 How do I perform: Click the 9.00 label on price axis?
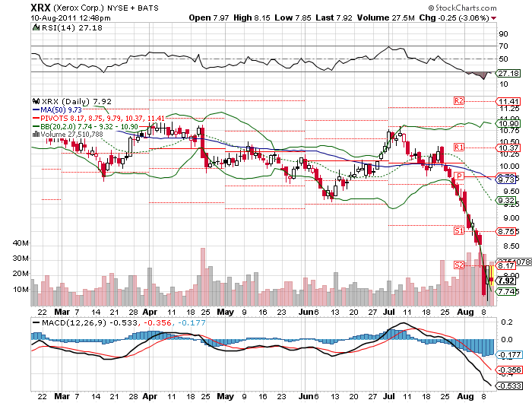pyautogui.click(x=511, y=218)
